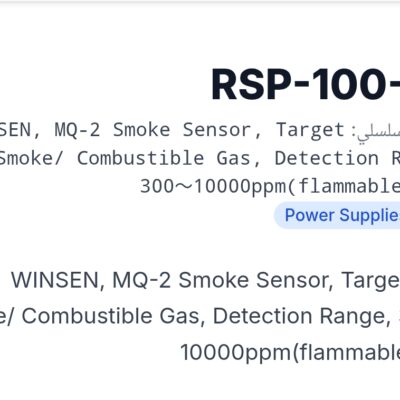This screenshot has height=400, width=400.
Task: Click the "Targe" word in lower paragraph
Action: point(371,281)
